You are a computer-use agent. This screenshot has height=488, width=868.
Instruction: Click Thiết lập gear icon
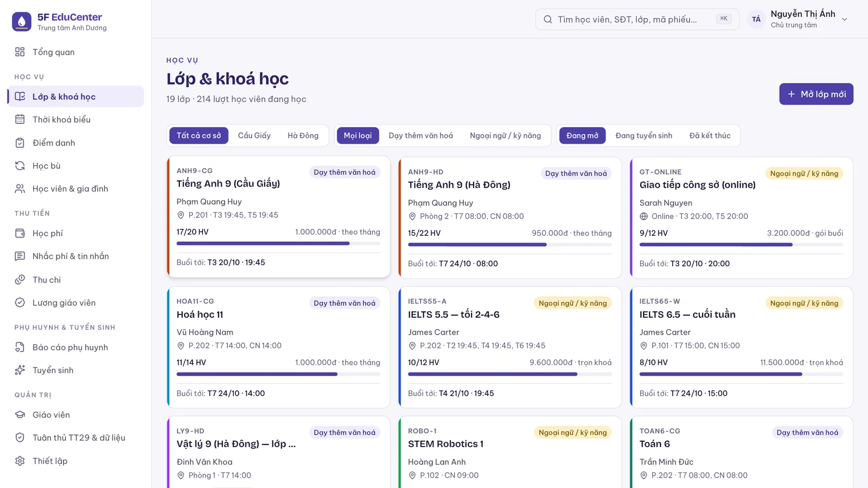(x=20, y=461)
